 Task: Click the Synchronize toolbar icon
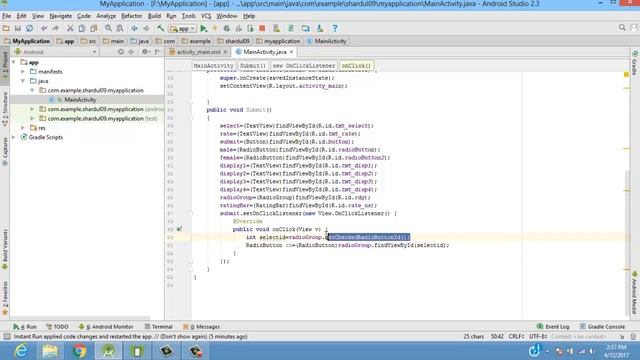(29, 28)
